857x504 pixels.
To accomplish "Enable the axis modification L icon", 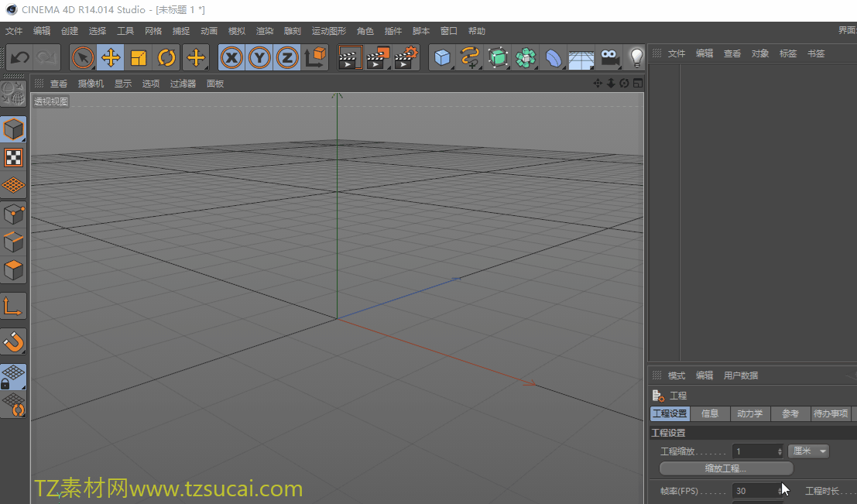I will pyautogui.click(x=13, y=307).
